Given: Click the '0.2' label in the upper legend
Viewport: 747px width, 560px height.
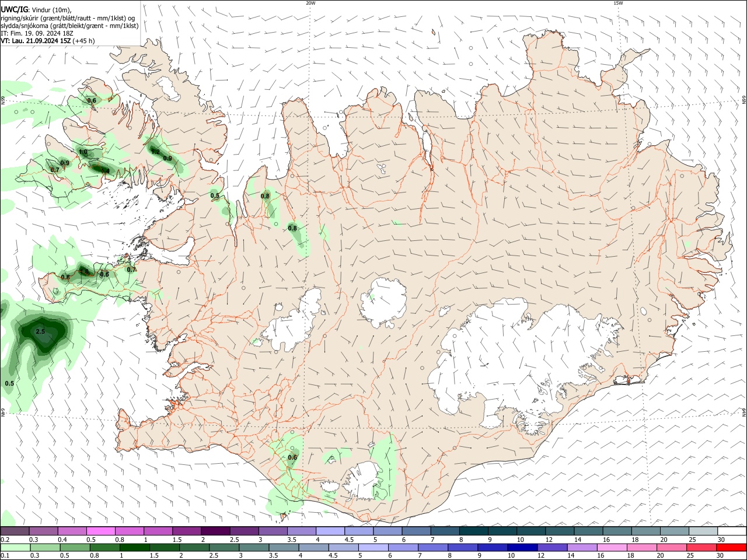Looking at the screenshot, I should click(5, 540).
